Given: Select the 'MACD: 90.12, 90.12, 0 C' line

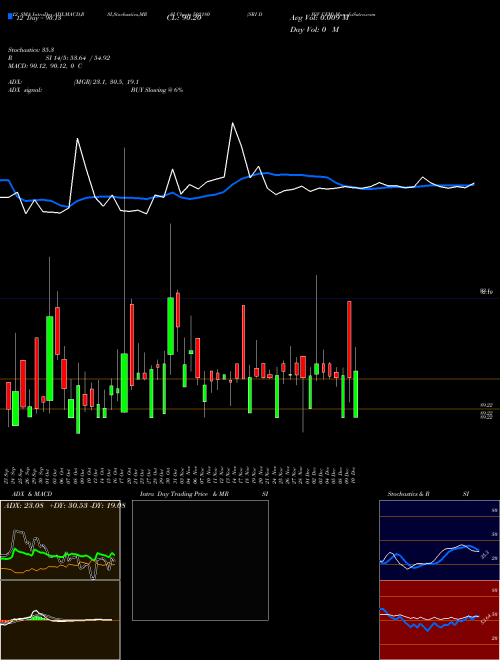Looking at the screenshot, I should coord(45,66).
